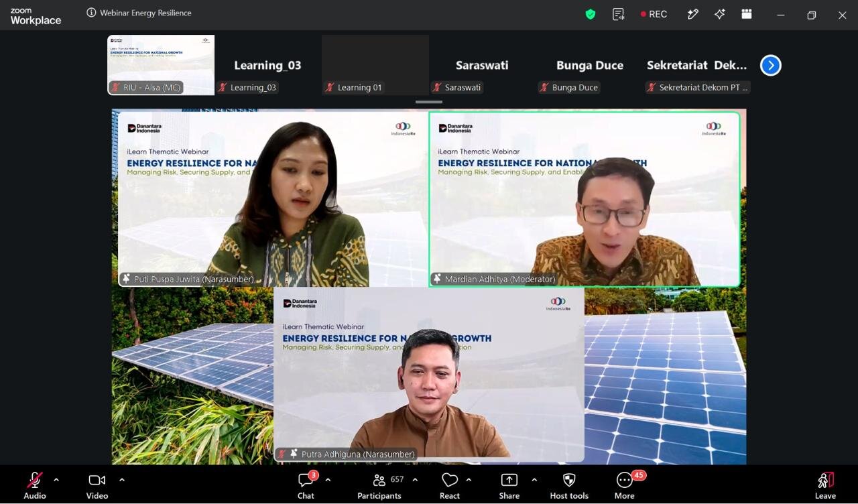This screenshot has width=858, height=504.
Task: Select the RIU - Alsa (MC) thumbnail
Action: coord(161,65)
